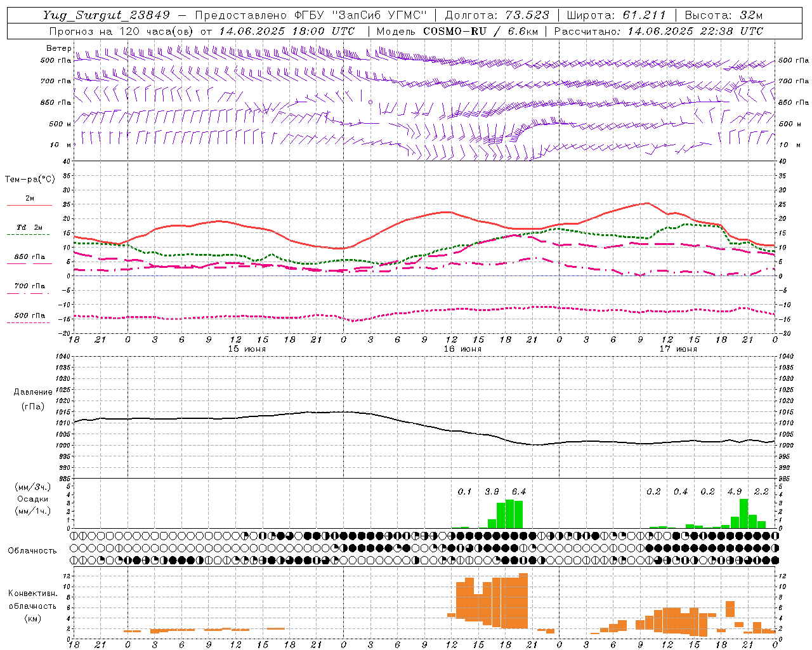This screenshot has height=650, width=812.
Task: Click the latitude value "Широта: 61.211"
Action: point(616,15)
